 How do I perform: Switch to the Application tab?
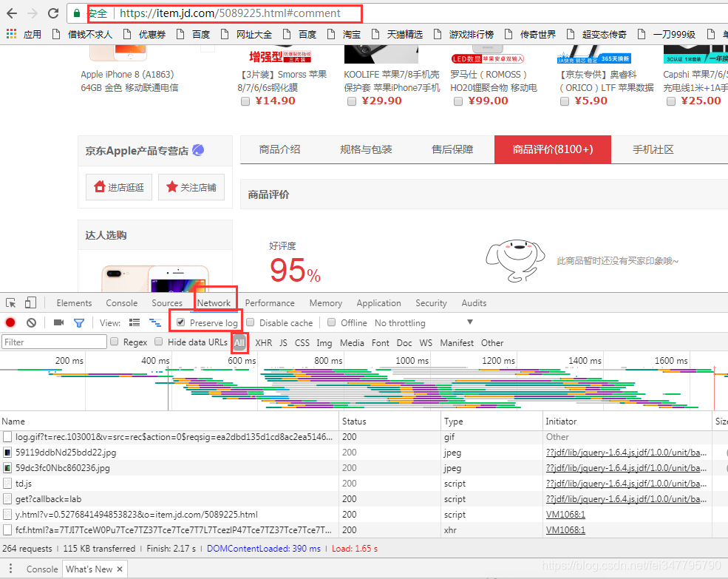coord(379,303)
